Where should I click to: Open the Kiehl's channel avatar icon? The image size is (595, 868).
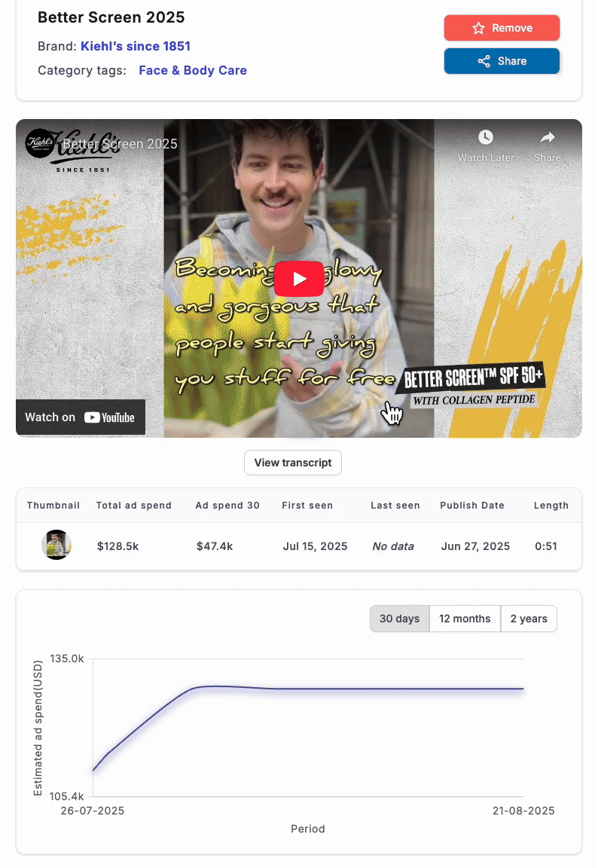coord(40,143)
